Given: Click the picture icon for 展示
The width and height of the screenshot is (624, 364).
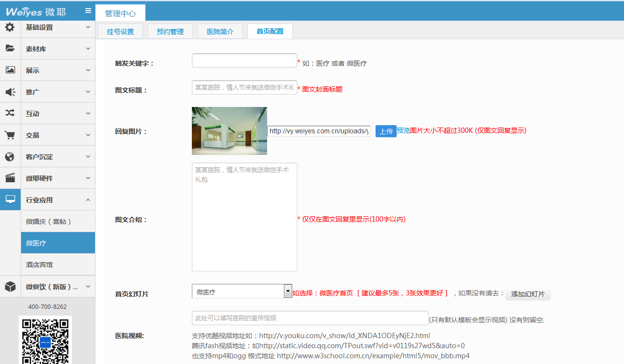Looking at the screenshot, I should pos(10,70).
